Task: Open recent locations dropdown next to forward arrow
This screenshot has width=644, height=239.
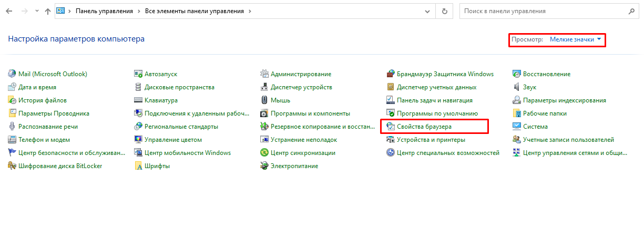Action: coord(36,11)
